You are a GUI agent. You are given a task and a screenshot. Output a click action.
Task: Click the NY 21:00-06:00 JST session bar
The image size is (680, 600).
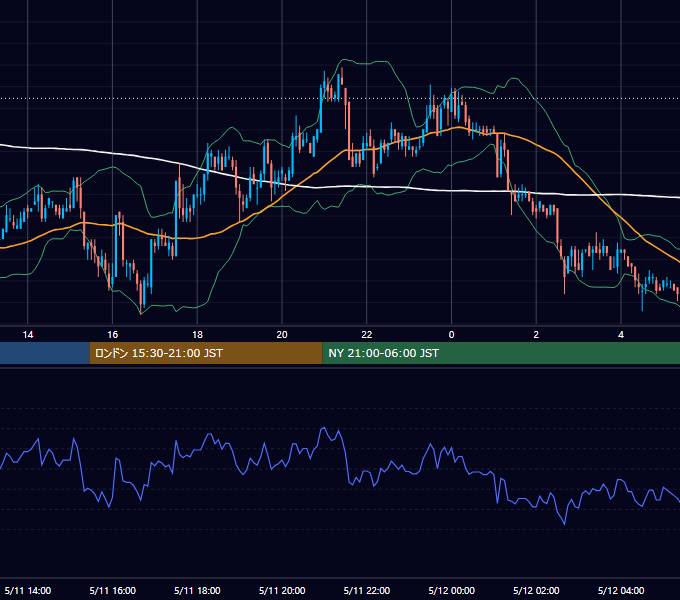[x=501, y=353]
